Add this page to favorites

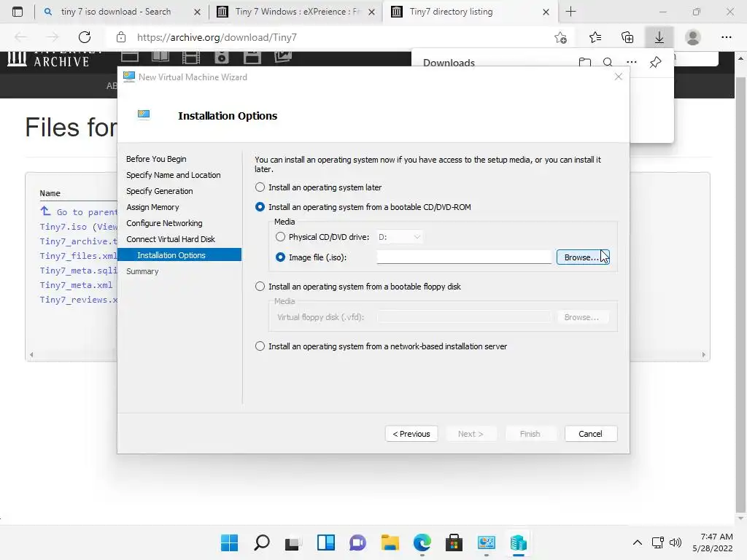tap(561, 37)
